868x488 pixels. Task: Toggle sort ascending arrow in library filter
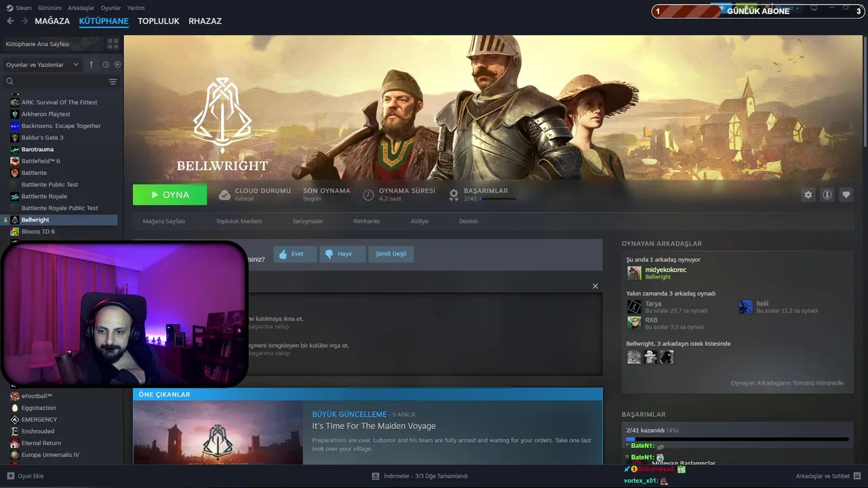click(92, 64)
